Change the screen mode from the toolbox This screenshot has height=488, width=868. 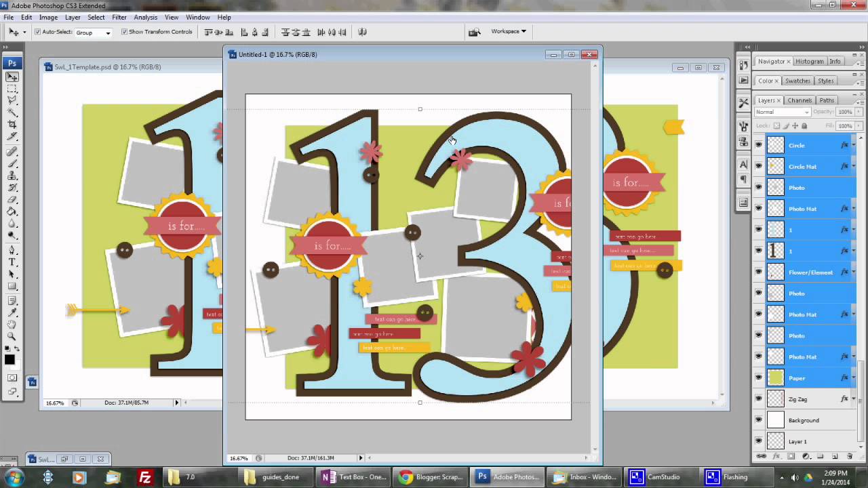pos(12,391)
